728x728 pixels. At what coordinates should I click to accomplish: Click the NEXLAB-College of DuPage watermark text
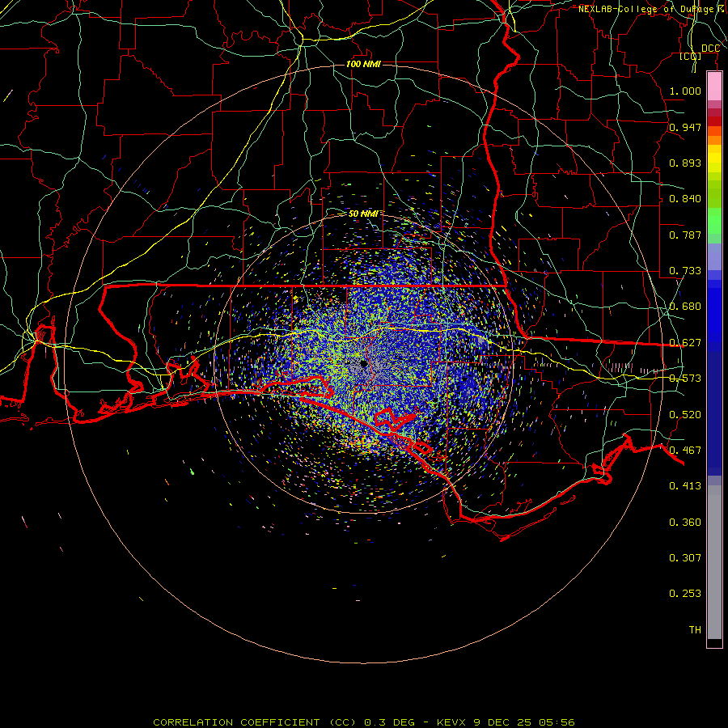[x=652, y=9]
